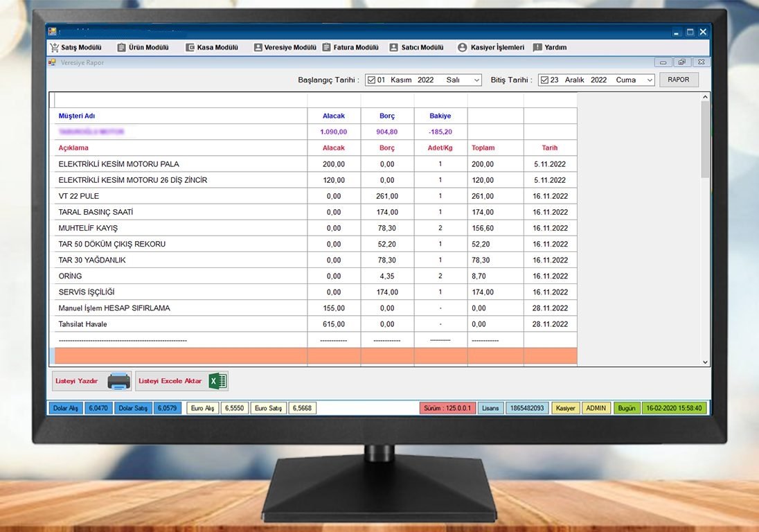Click the Listeyi Excele Aktar button
Viewport: 759px width, 532px height.
click(181, 382)
